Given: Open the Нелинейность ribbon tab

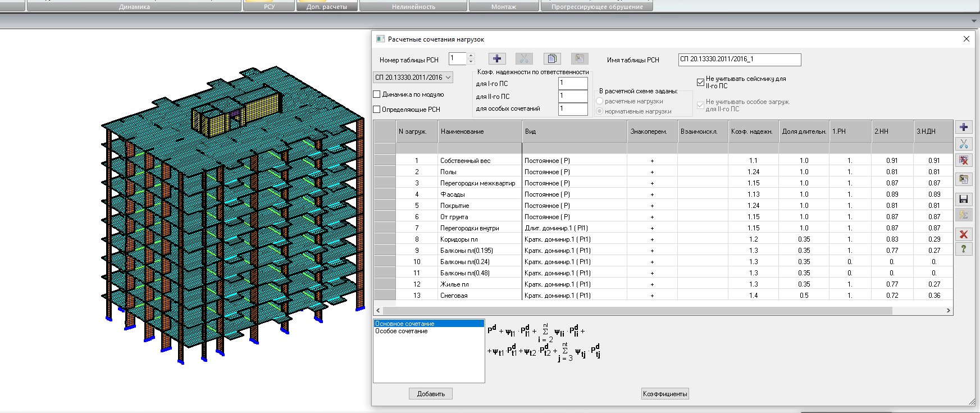Looking at the screenshot, I should pyautogui.click(x=413, y=6).
